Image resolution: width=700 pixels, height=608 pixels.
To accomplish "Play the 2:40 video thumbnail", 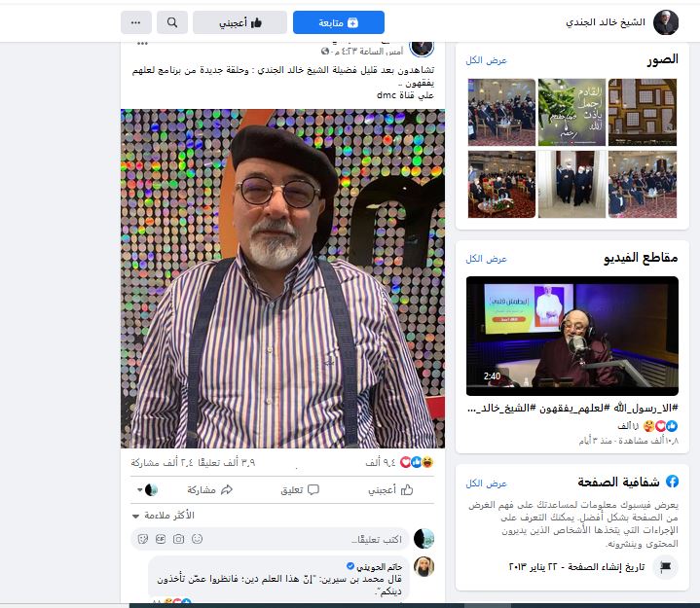I will [572, 336].
